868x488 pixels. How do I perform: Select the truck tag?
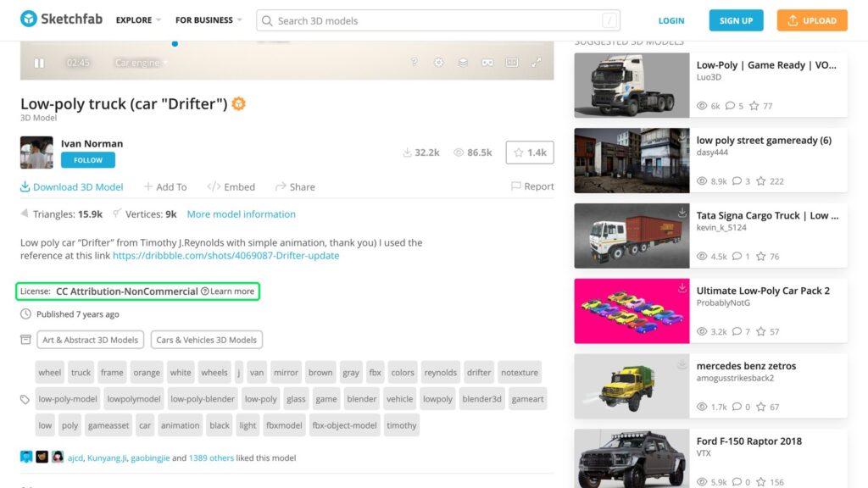coord(81,373)
